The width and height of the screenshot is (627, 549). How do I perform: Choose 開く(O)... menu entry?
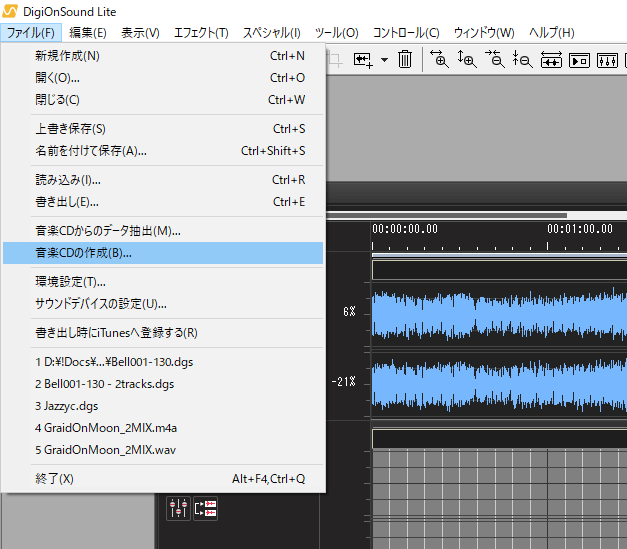[x=163, y=78]
